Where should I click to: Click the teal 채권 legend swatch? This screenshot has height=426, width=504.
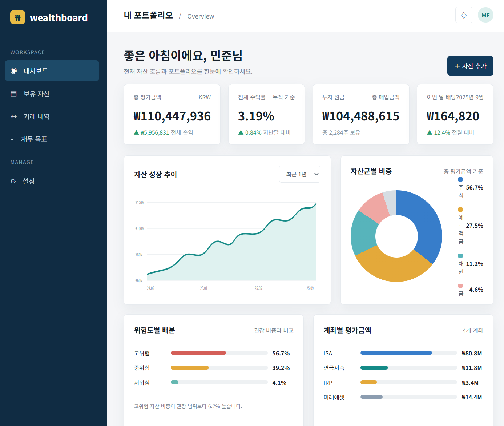point(460,256)
